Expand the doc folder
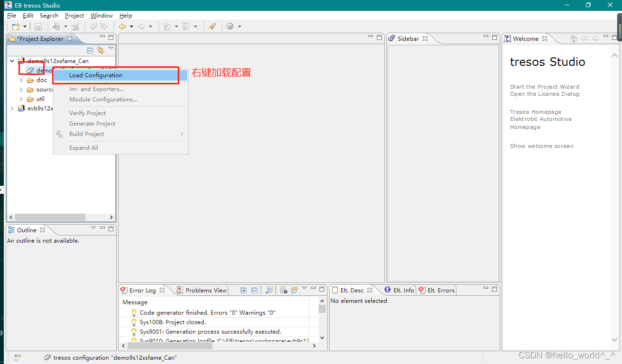This screenshot has height=364, width=622. pos(21,80)
